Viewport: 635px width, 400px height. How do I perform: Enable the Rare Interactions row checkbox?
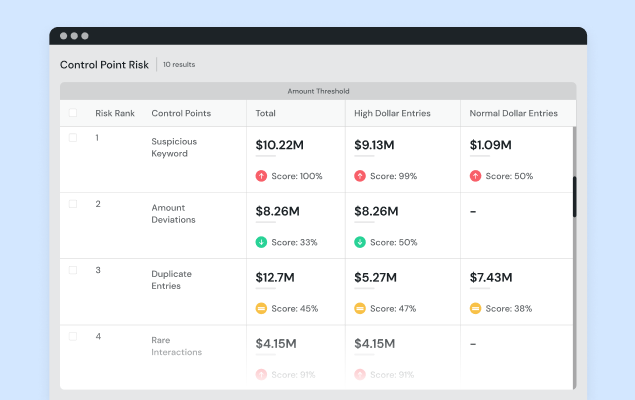72,336
